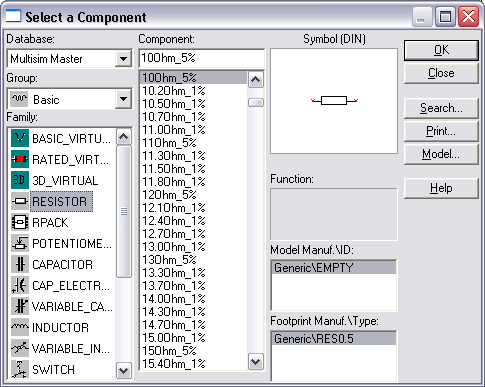Click the Family list scrollbar thumb
The image size is (485, 387).
pyautogui.click(x=124, y=211)
